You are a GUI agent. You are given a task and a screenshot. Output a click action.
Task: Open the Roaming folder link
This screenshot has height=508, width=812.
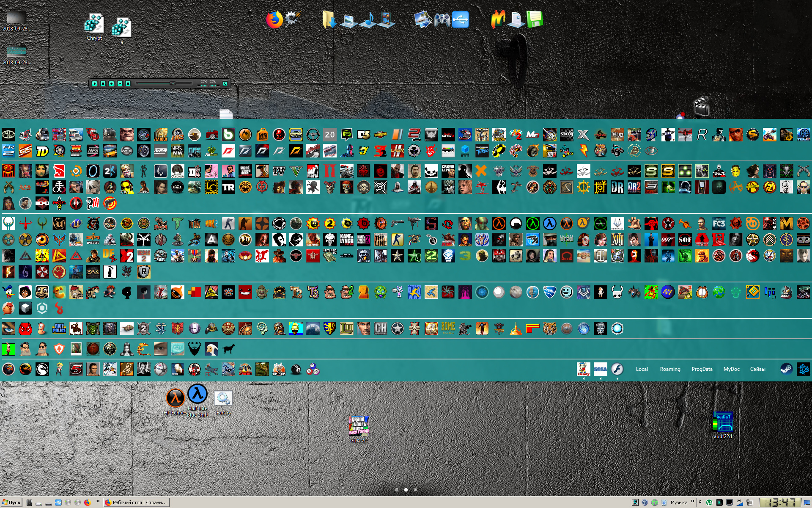pyautogui.click(x=670, y=369)
